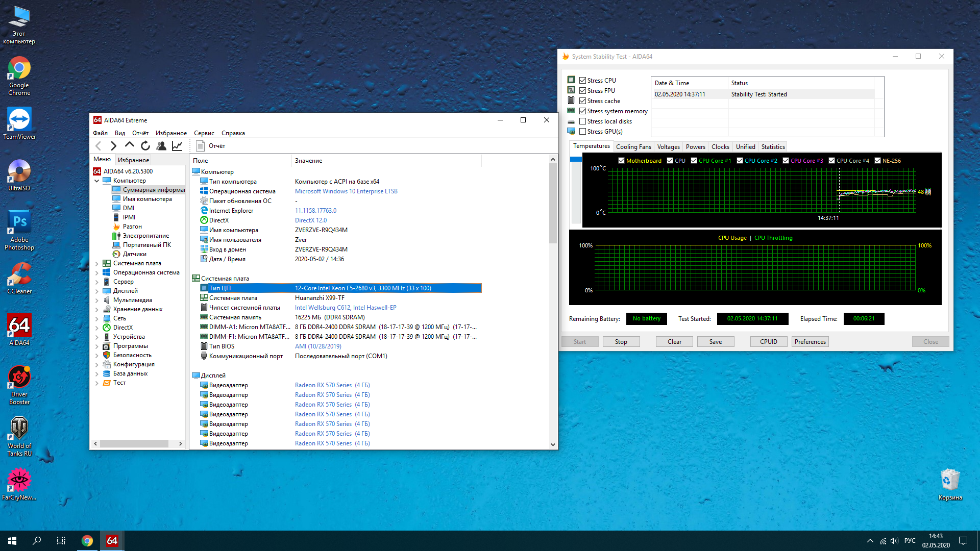Image resolution: width=980 pixels, height=551 pixels.
Task: Open Microsoft Windows 10 Enterprise LTSB link
Action: [346, 191]
